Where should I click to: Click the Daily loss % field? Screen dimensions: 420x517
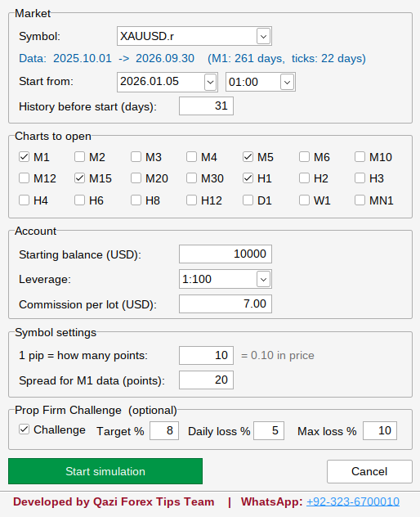point(269,430)
